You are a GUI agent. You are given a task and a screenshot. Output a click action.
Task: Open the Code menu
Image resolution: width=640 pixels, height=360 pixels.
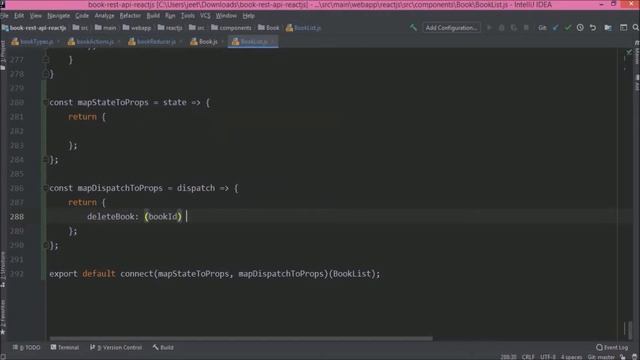82,16
